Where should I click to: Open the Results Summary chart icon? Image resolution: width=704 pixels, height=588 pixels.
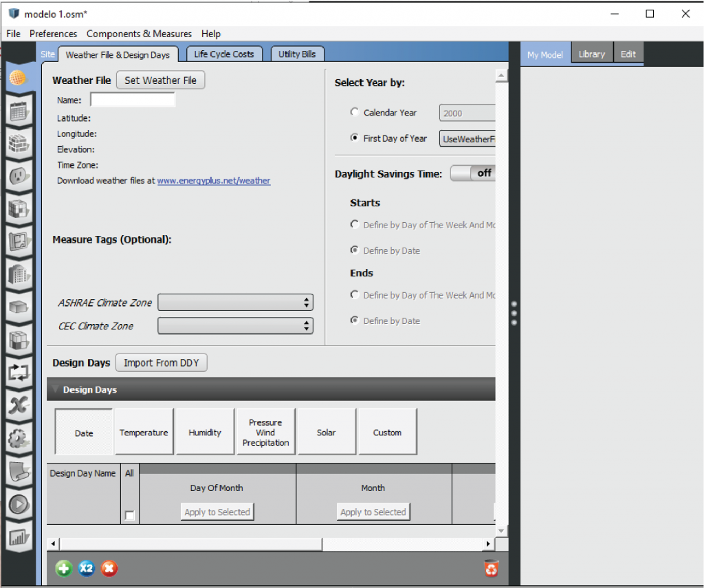pos(19,536)
